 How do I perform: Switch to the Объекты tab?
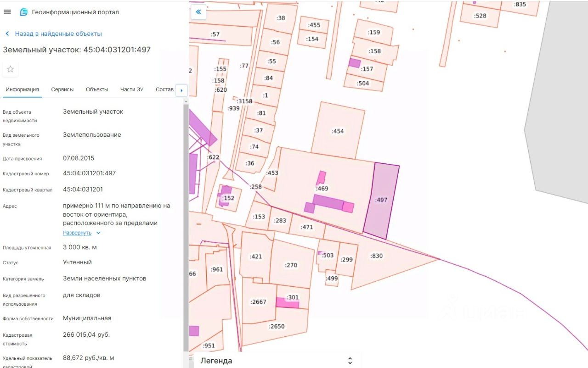[97, 89]
